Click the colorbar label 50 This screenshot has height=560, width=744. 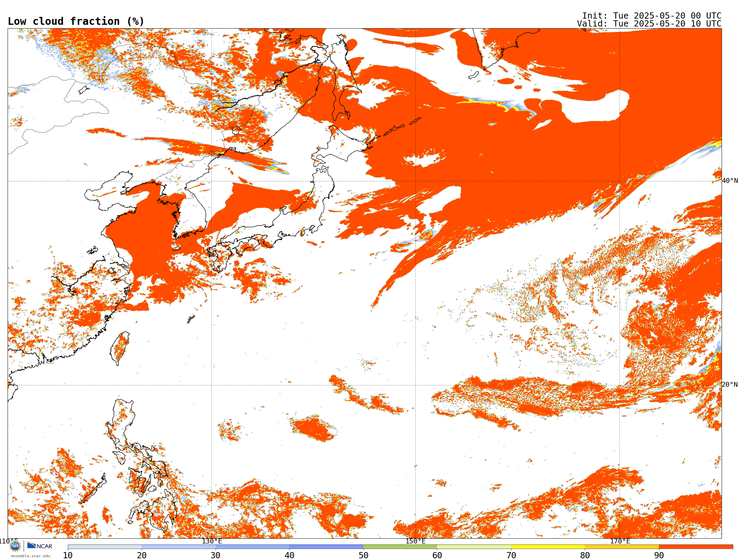pos(363,556)
